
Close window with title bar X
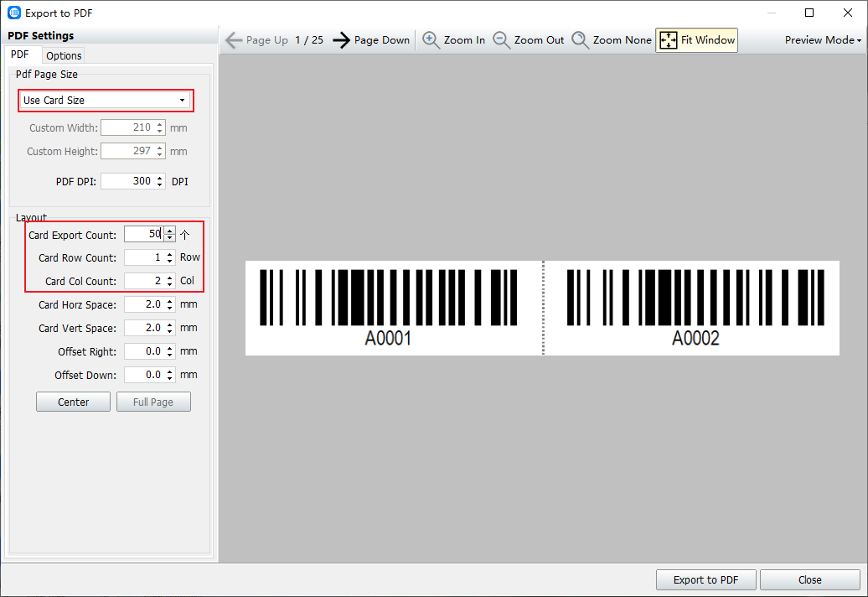(x=848, y=13)
